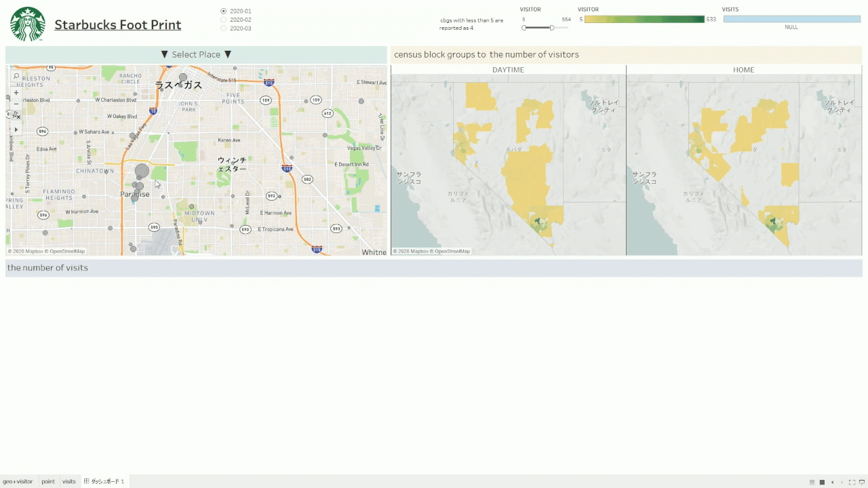Select the 2020-03 radio option

tap(224, 28)
